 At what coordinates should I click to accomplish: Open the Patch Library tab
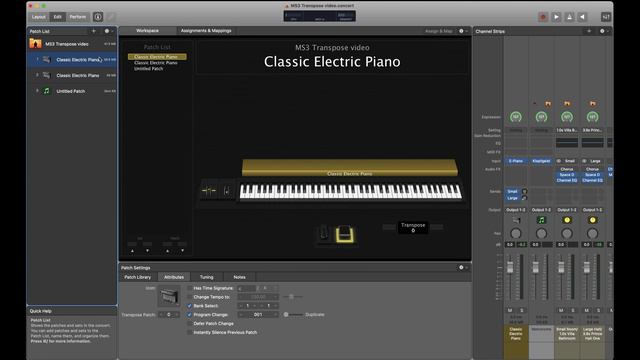coord(138,277)
